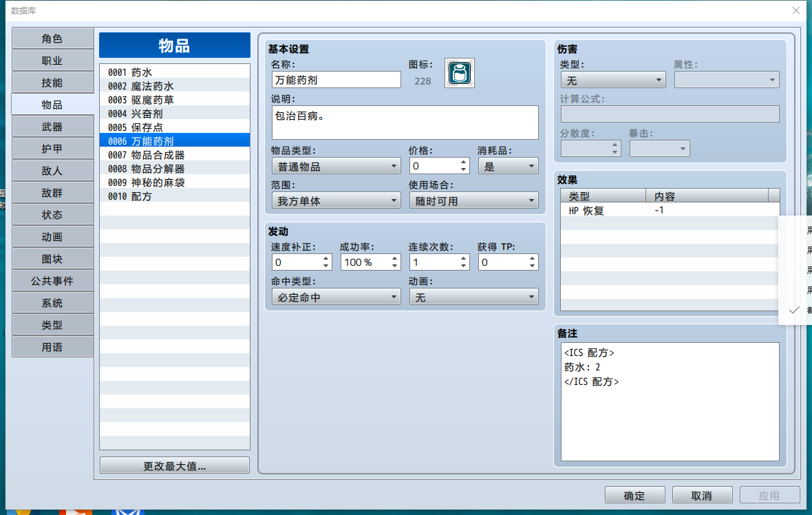Open the 消耗品 dropdown
The width and height of the screenshot is (812, 515).
click(508, 167)
